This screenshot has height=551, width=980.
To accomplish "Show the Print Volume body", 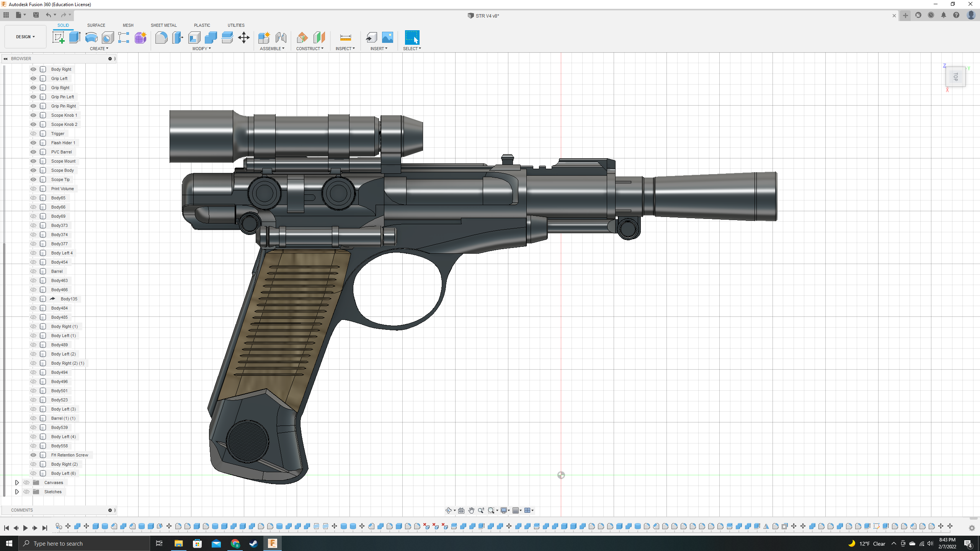I will 33,189.
